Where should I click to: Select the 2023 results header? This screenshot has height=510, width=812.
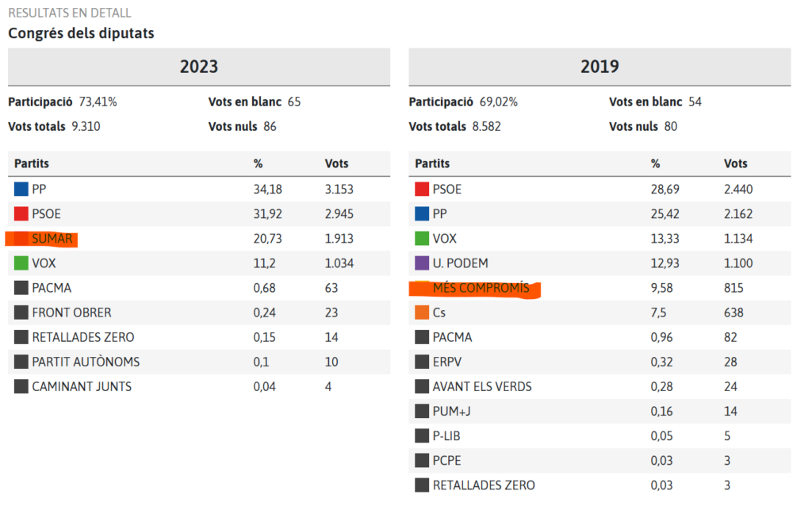[199, 67]
